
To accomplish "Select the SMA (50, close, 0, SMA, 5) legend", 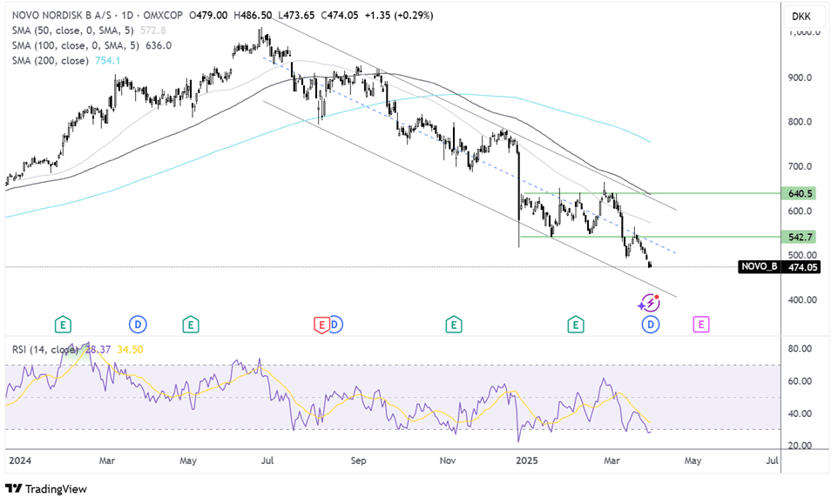I will [73, 30].
